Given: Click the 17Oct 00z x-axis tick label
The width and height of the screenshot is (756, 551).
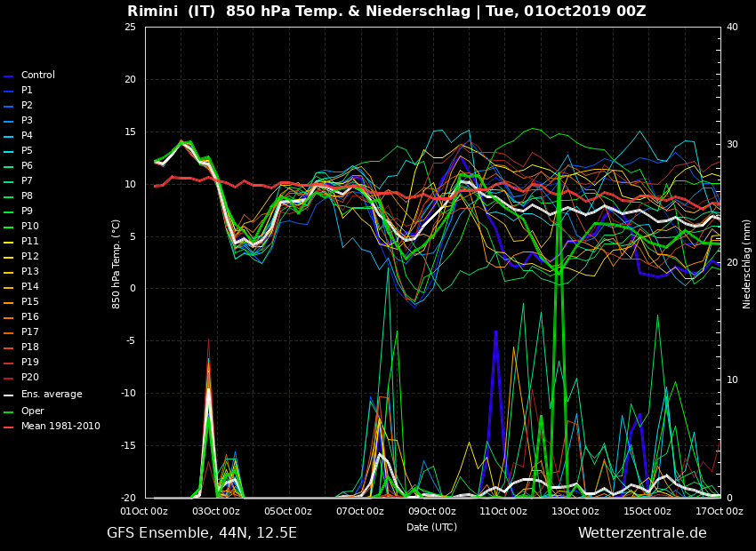Looking at the screenshot, I should click(x=719, y=511).
